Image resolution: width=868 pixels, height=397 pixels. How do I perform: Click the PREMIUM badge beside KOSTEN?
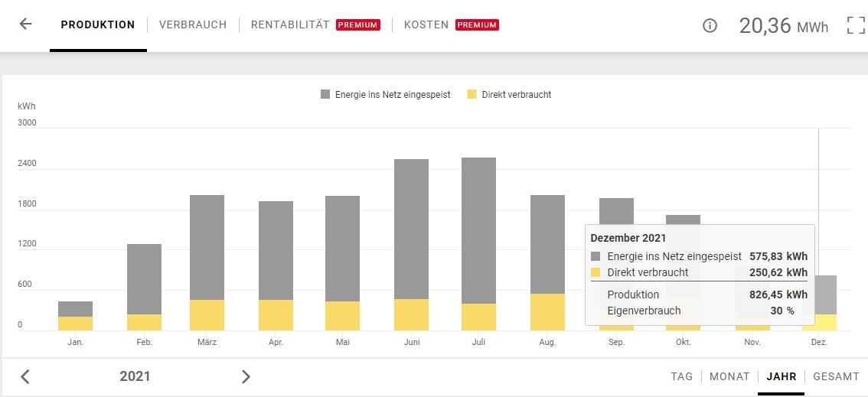(477, 25)
